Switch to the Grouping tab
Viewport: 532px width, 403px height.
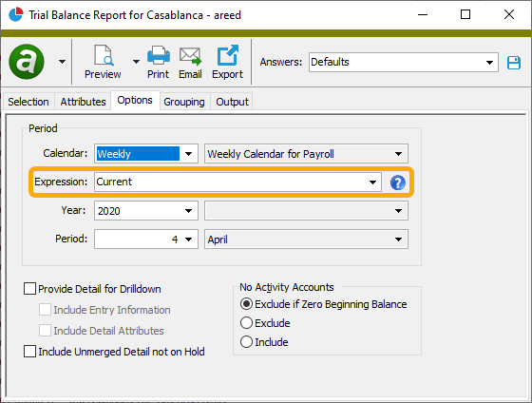[x=184, y=102]
